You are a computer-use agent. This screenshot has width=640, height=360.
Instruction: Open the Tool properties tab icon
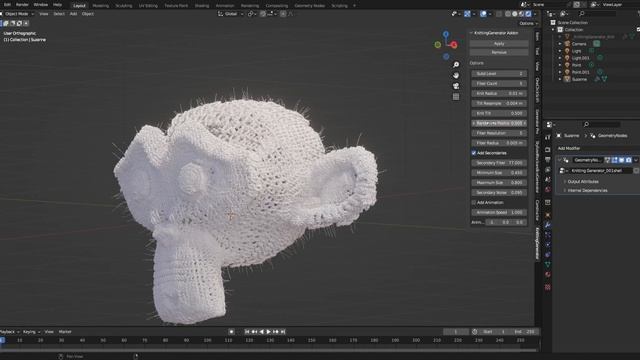pyautogui.click(x=548, y=138)
